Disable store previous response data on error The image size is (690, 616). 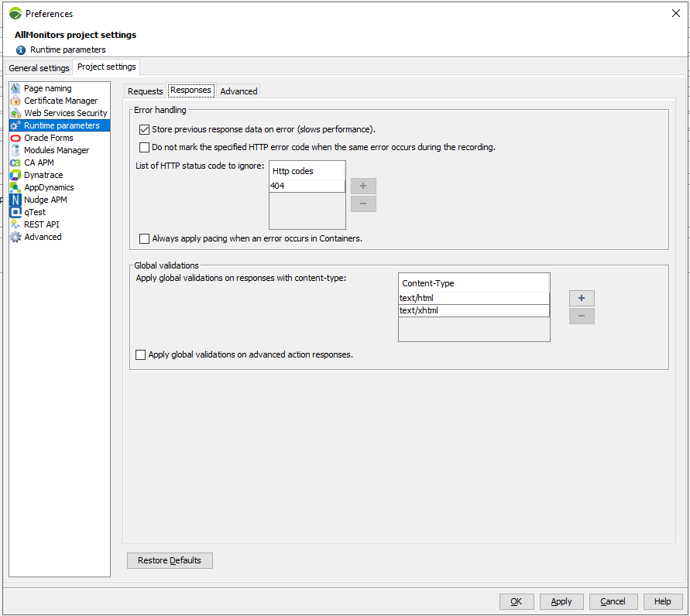point(144,130)
